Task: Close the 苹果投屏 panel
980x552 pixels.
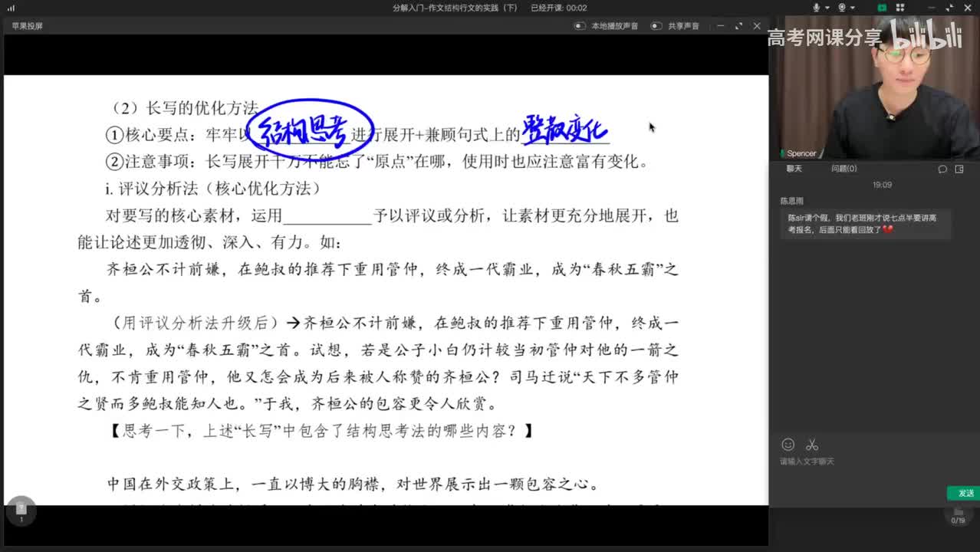Action: 757,26
